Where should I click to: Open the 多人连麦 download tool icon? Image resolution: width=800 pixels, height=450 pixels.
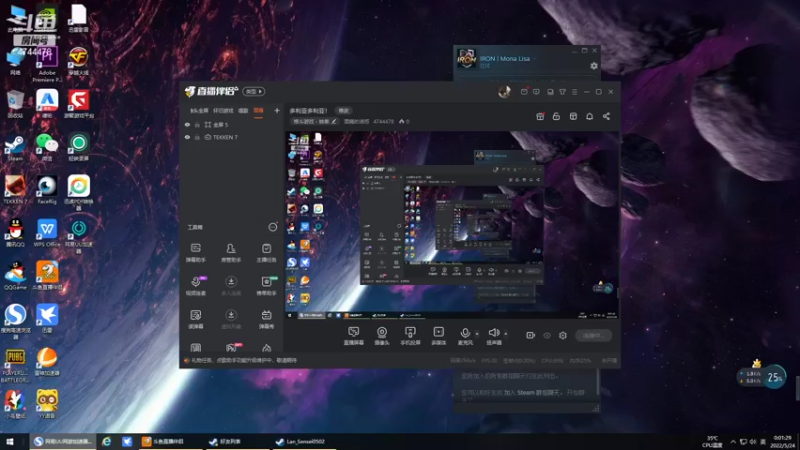(x=231, y=286)
